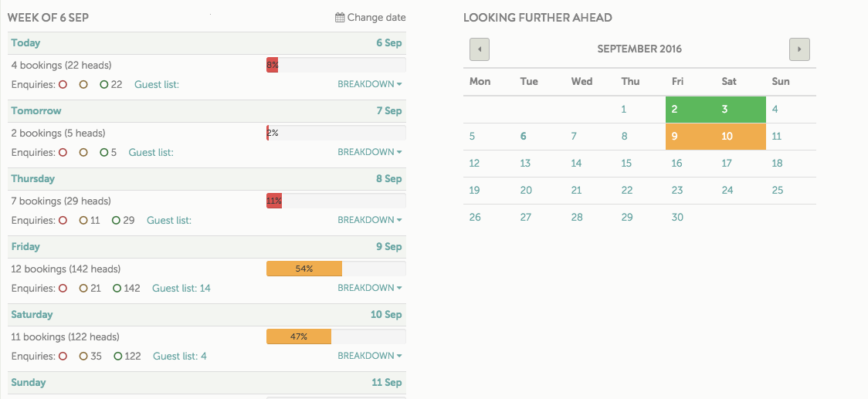Click the 9 Sep date link

[x=389, y=247]
